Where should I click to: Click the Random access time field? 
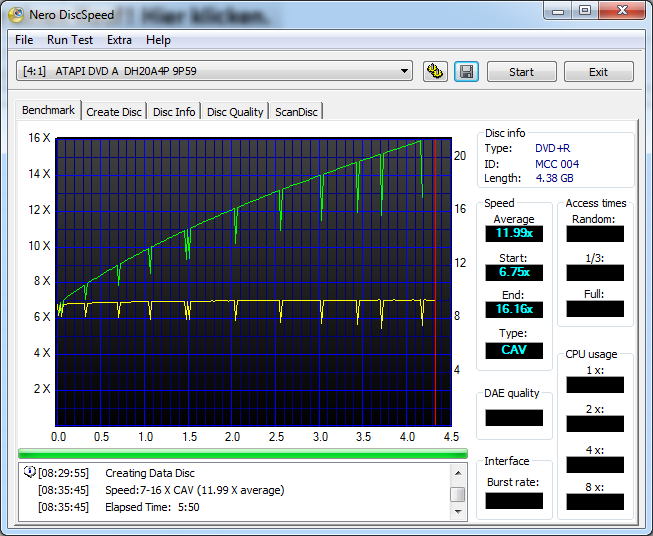[x=595, y=234]
